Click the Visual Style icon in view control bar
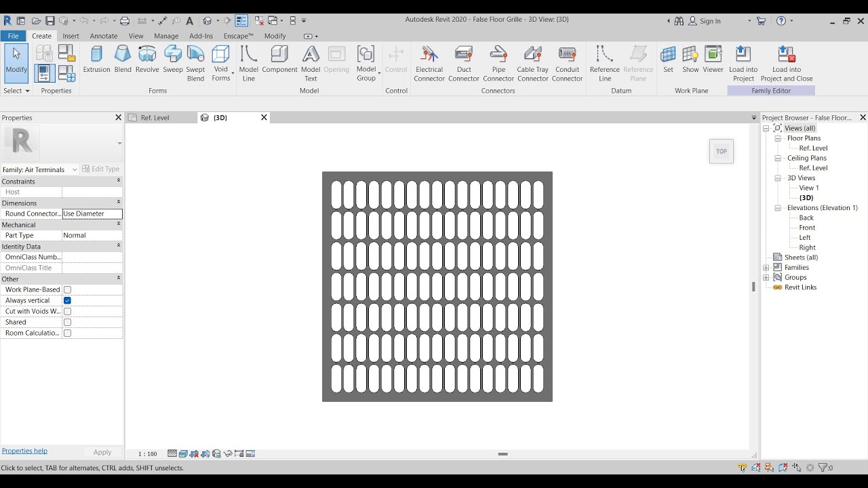This screenshot has width=868, height=488. coord(183,453)
